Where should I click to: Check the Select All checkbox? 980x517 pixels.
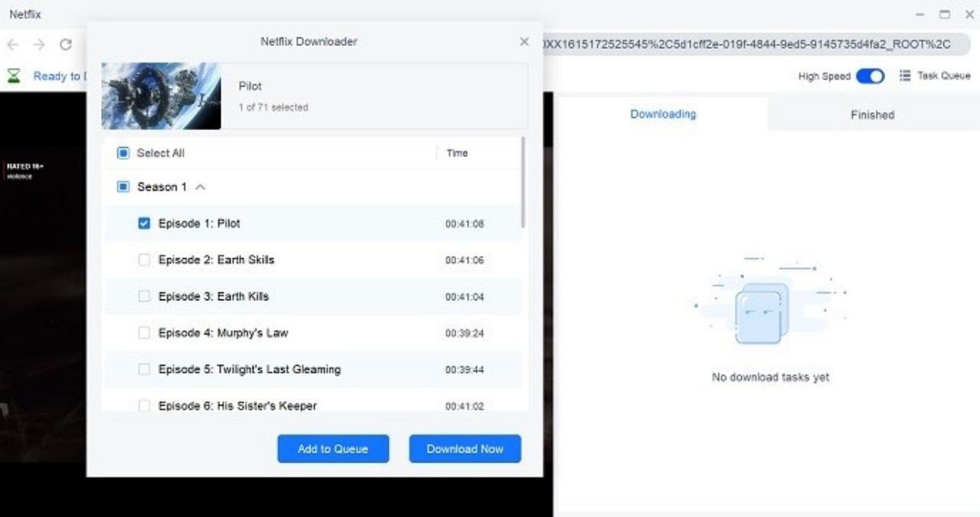point(123,153)
